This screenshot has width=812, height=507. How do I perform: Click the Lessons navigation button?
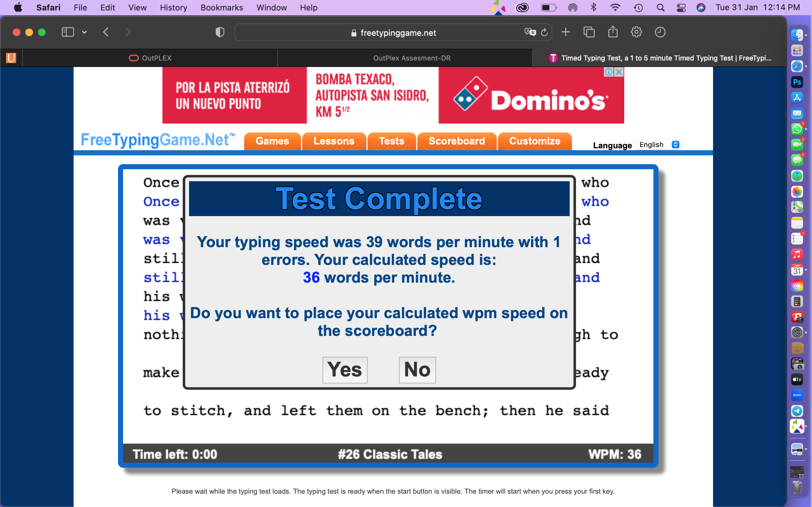pyautogui.click(x=334, y=141)
